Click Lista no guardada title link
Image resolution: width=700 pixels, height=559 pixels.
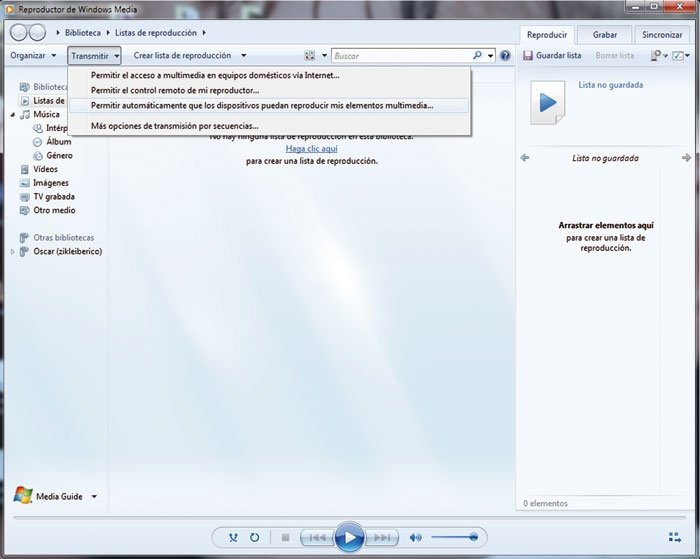[x=611, y=85]
